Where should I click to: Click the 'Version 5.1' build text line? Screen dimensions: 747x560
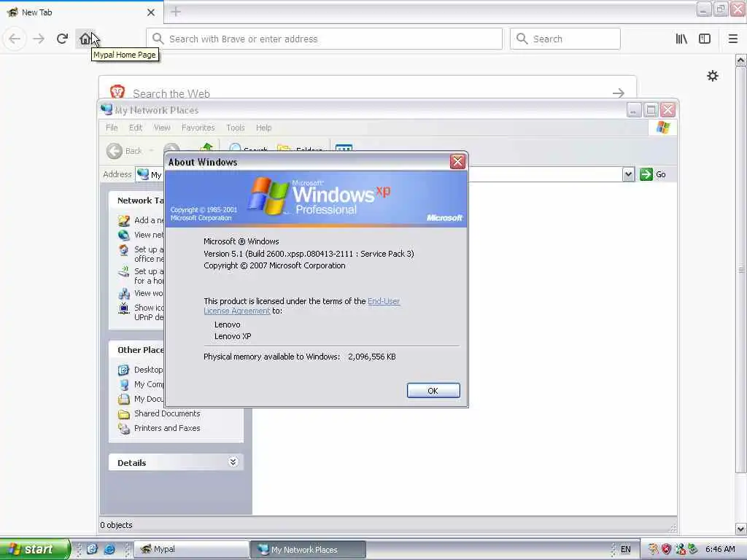click(x=309, y=254)
